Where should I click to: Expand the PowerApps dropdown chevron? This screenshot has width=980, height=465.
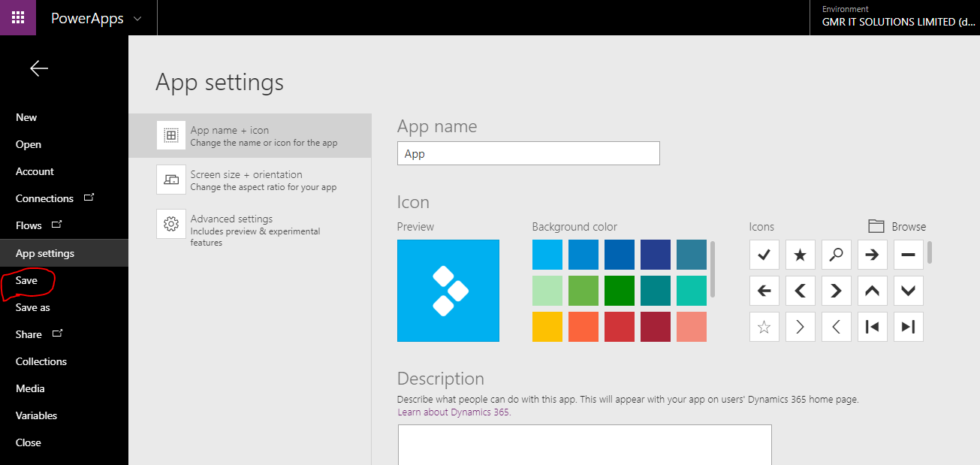(x=137, y=18)
